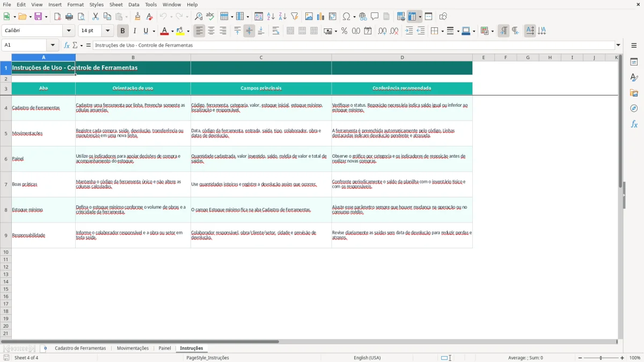This screenshot has width=644, height=362.
Task: Open Find and Replace
Action: click(199, 17)
